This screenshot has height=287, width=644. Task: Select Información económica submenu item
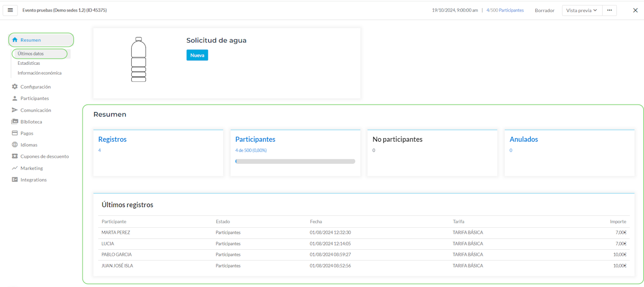click(x=39, y=73)
